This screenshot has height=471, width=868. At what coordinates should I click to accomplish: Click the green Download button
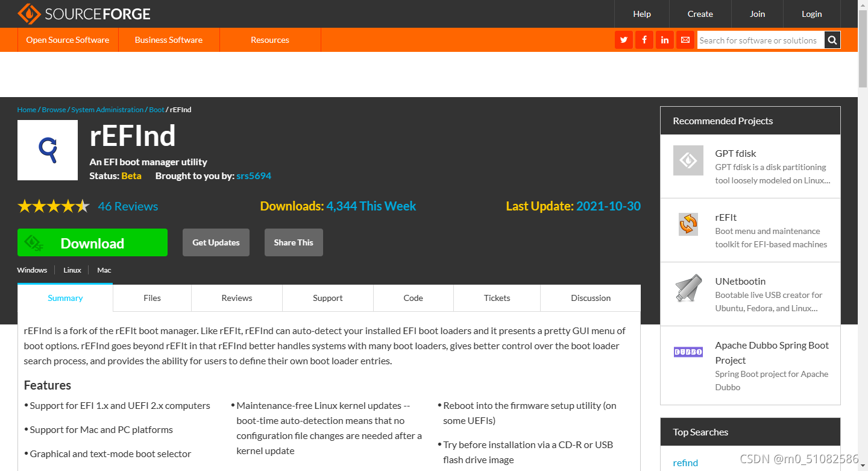[92, 242]
